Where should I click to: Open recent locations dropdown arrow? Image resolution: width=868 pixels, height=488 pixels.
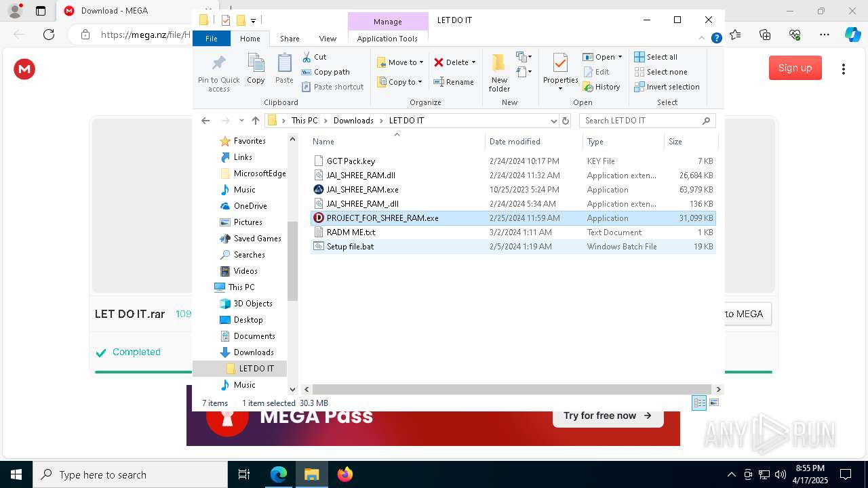tap(241, 121)
